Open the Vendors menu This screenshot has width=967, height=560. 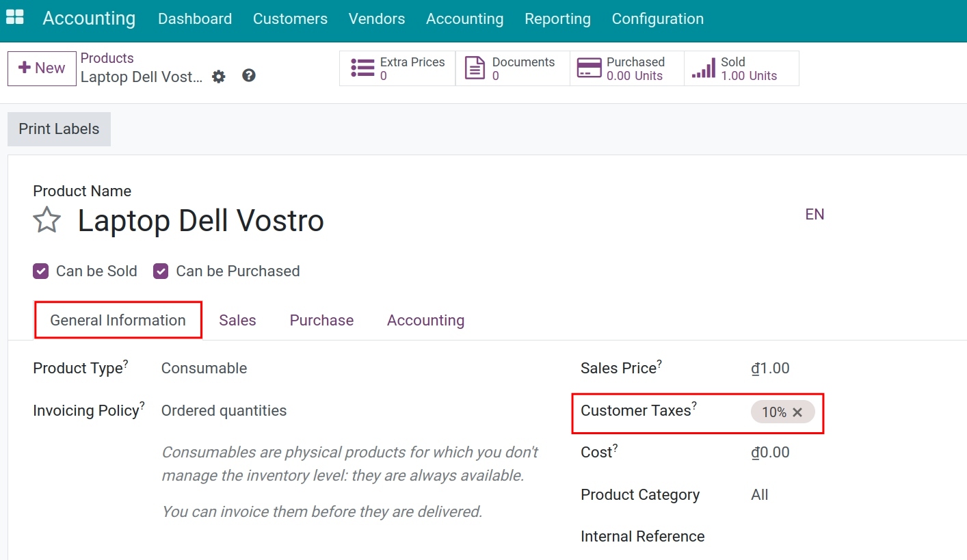pos(377,19)
